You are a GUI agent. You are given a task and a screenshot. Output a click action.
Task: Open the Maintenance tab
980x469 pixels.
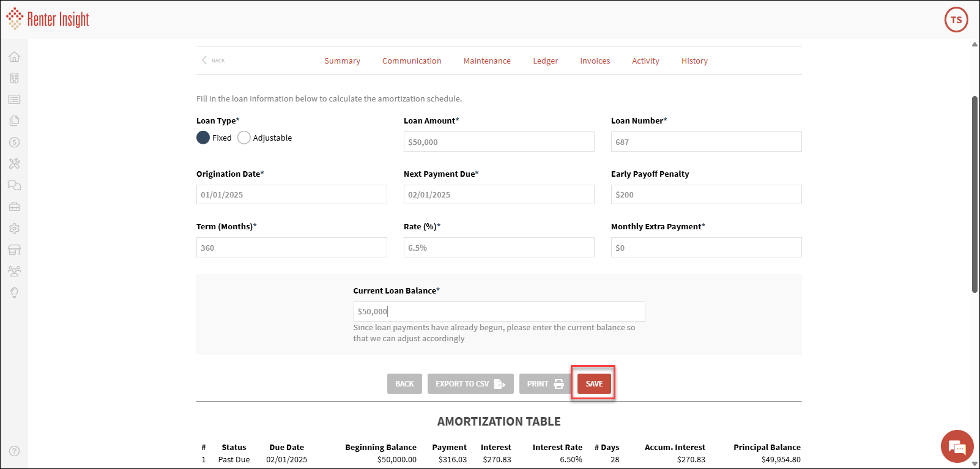[x=487, y=61]
